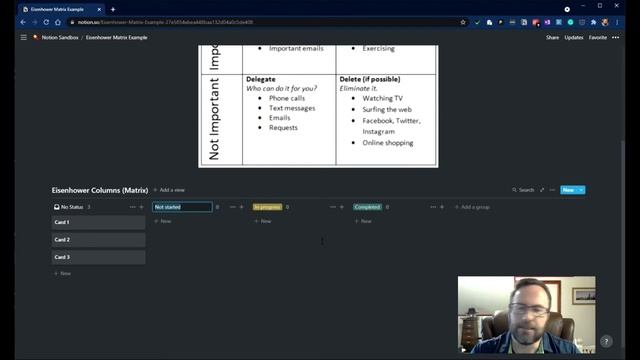The height and width of the screenshot is (360, 640).
Task: Open Notion page options three-dot menu
Action: 616,37
